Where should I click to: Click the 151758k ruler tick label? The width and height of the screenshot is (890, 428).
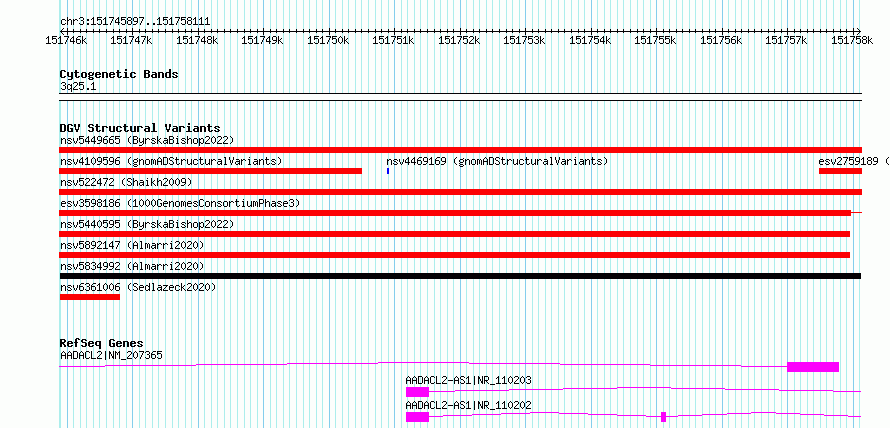pos(853,40)
